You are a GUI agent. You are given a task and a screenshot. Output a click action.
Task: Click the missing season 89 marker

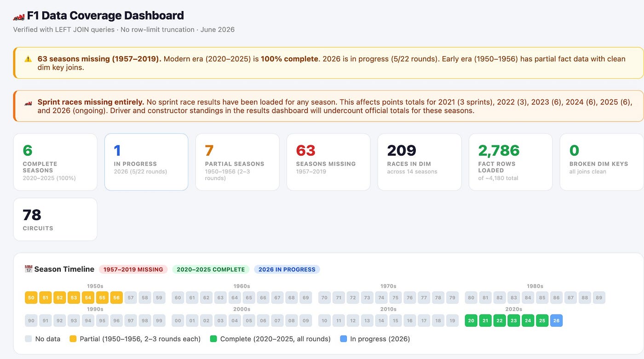[x=599, y=297]
